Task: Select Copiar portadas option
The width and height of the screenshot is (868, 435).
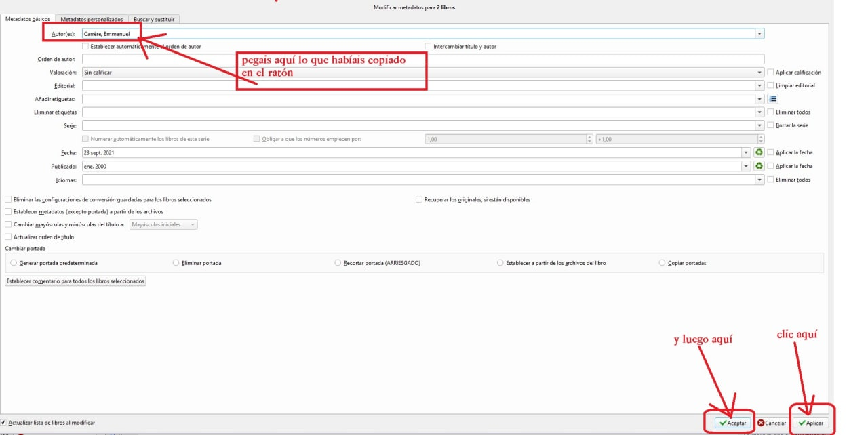Action: [683, 263]
